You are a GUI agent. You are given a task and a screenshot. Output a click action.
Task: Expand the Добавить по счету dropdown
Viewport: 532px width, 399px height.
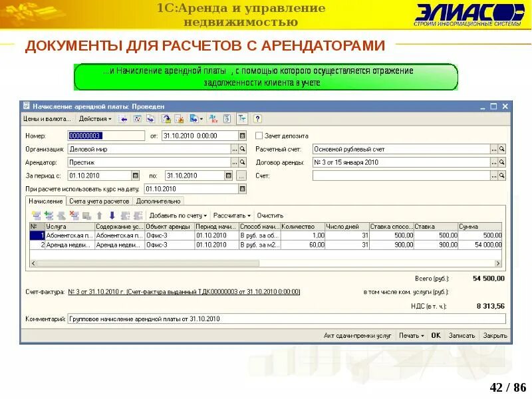coord(178,215)
